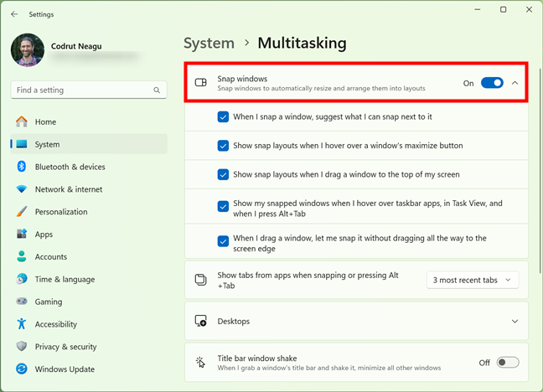
Task: Click the Desktops row label
Action: tap(234, 322)
